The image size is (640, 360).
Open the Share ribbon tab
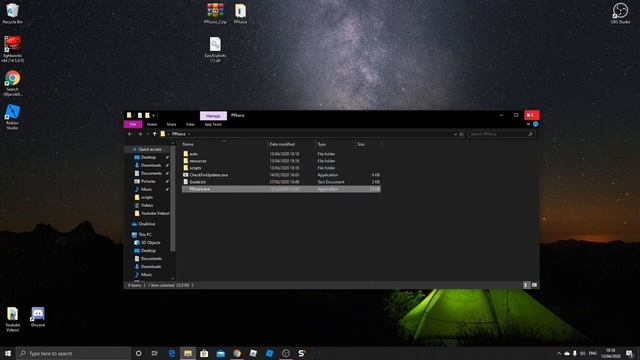tap(171, 124)
